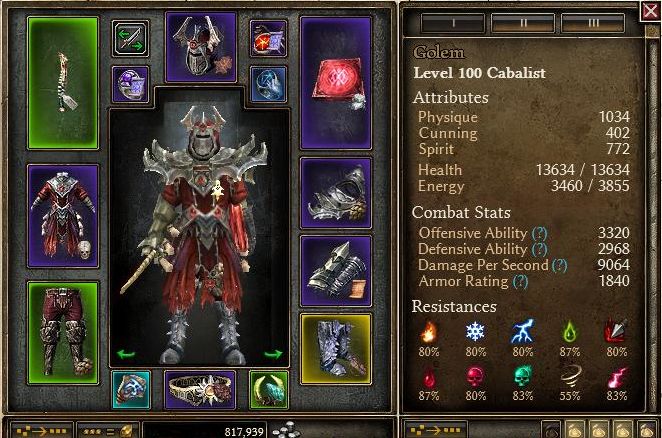Select the equipped helmet slot
Screen dimensions: 662x438
[x=201, y=46]
